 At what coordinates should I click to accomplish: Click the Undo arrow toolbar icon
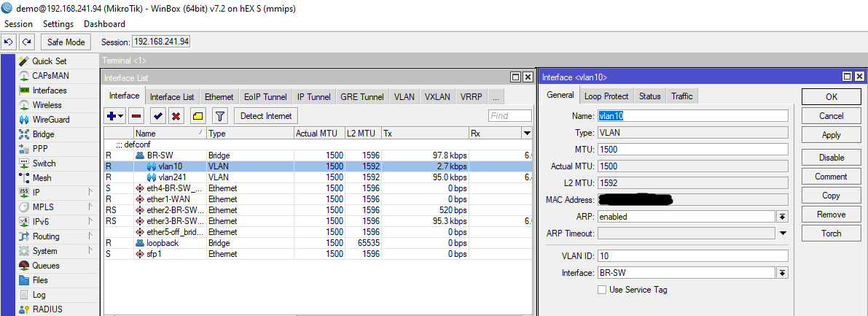point(9,42)
